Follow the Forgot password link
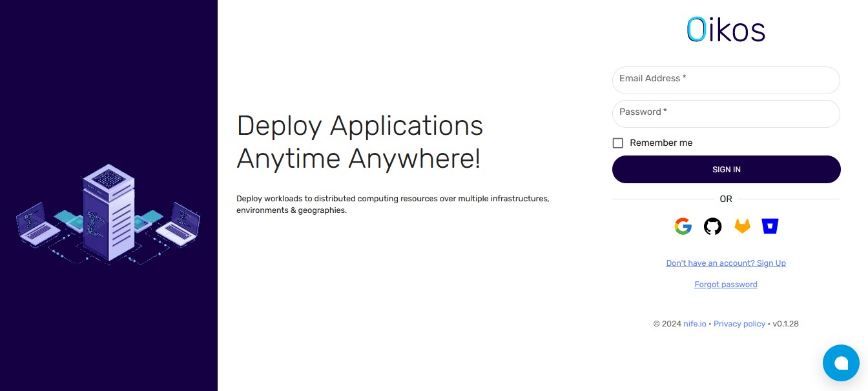 [x=726, y=285]
